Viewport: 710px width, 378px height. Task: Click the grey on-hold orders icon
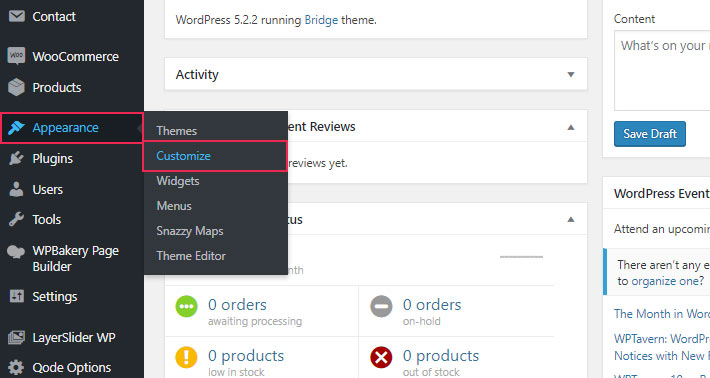click(x=381, y=306)
